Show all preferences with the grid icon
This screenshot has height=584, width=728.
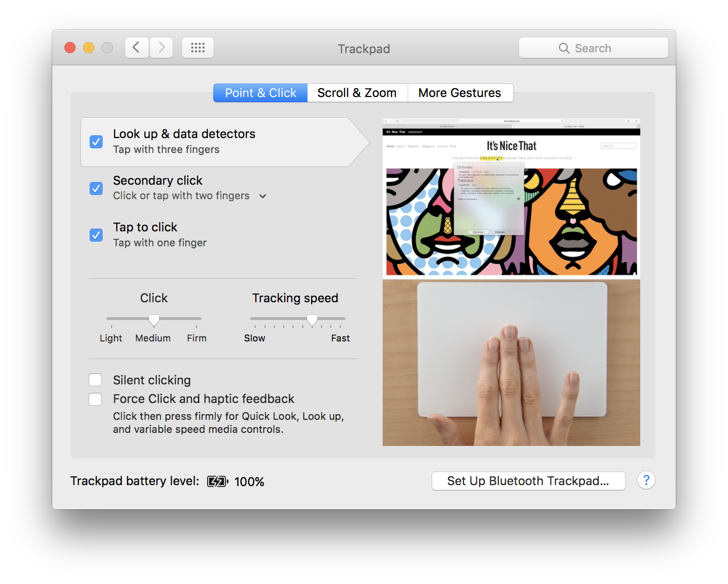(x=198, y=48)
